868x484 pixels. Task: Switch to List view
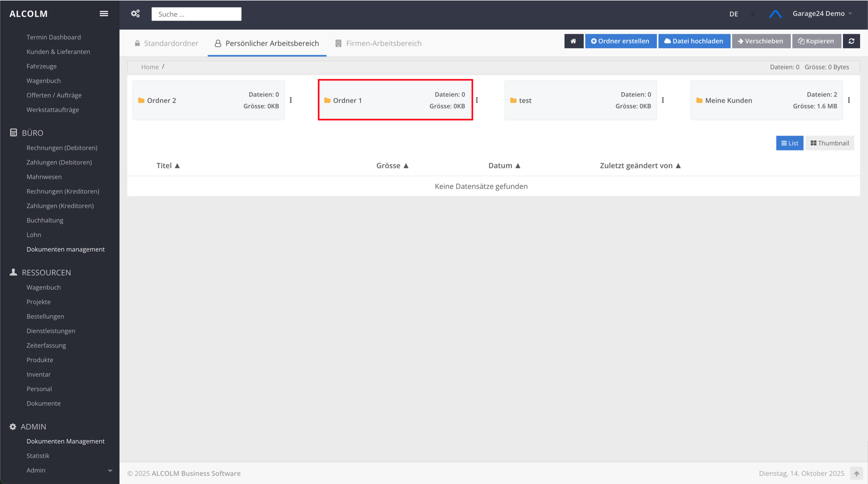789,143
